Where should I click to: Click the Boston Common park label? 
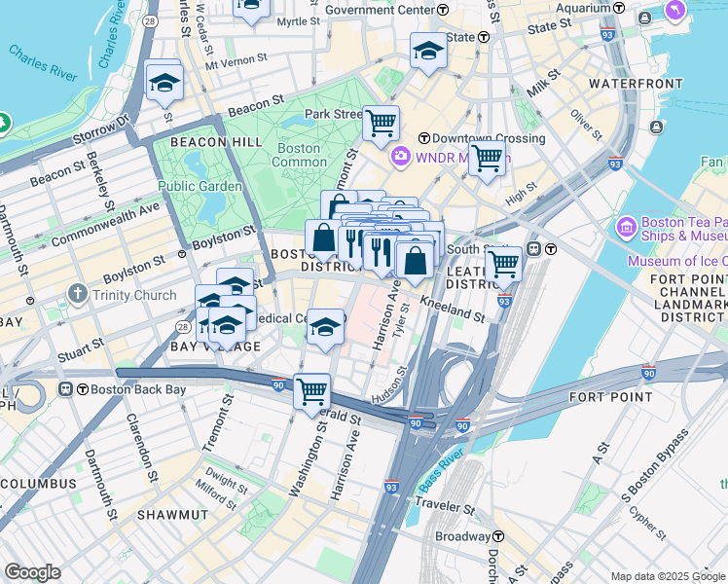299,155
